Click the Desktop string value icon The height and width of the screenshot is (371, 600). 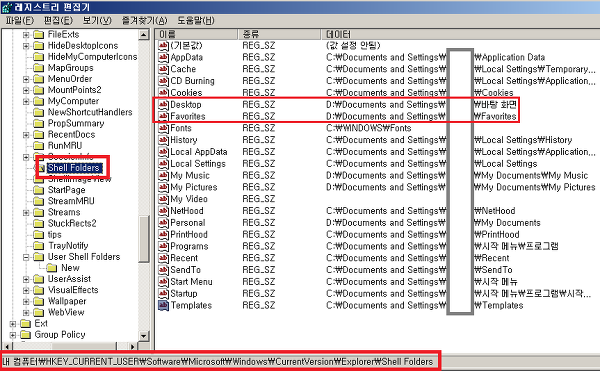click(163, 105)
